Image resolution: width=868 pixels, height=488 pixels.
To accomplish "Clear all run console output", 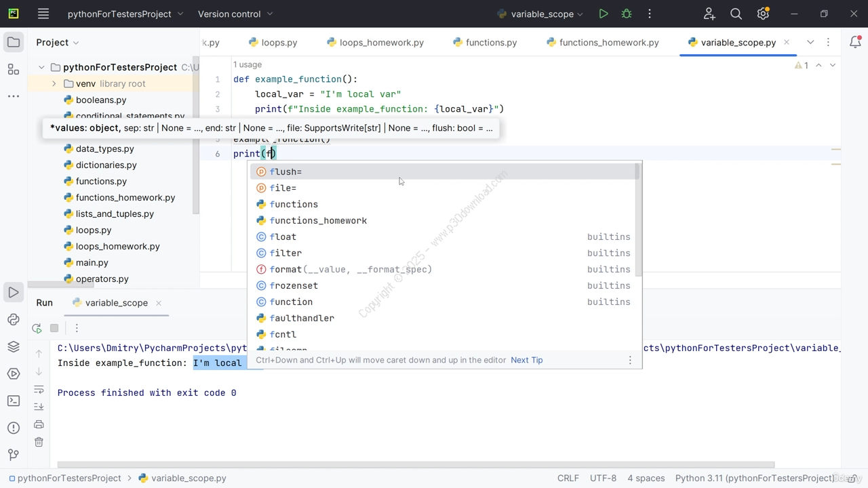I will click(39, 442).
